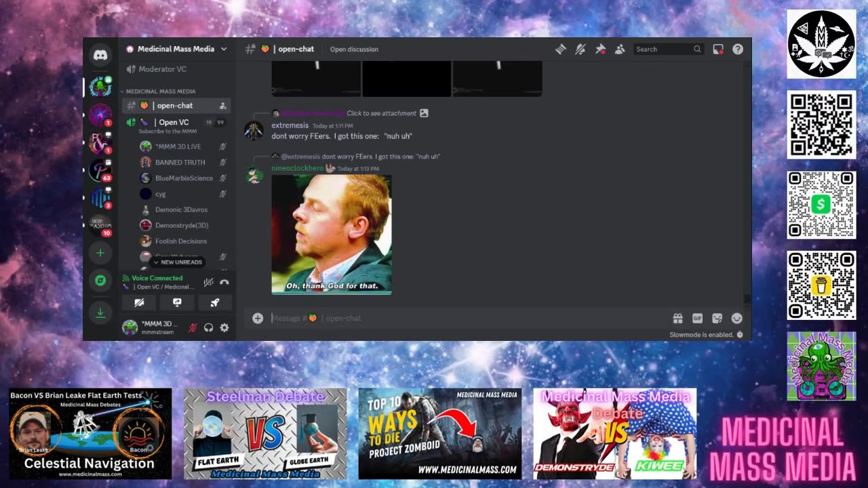Toggle deafen headphones icon
This screenshot has width=868, height=488.
coord(208,327)
